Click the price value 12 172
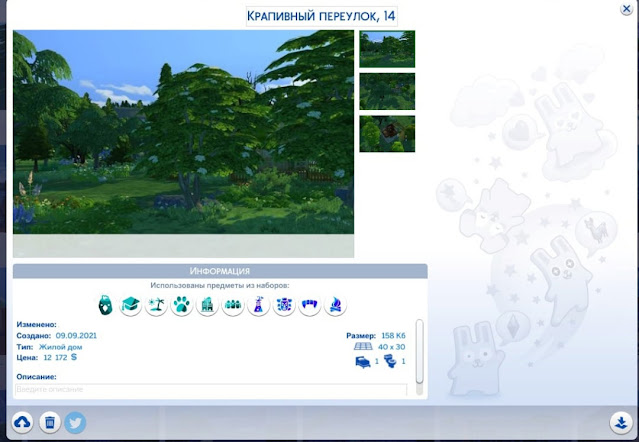 point(55,358)
